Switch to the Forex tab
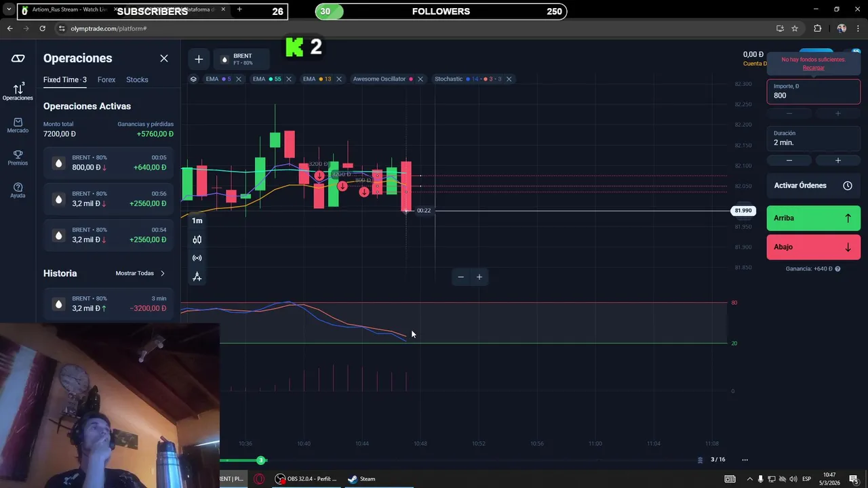The width and height of the screenshot is (868, 488). coord(106,79)
